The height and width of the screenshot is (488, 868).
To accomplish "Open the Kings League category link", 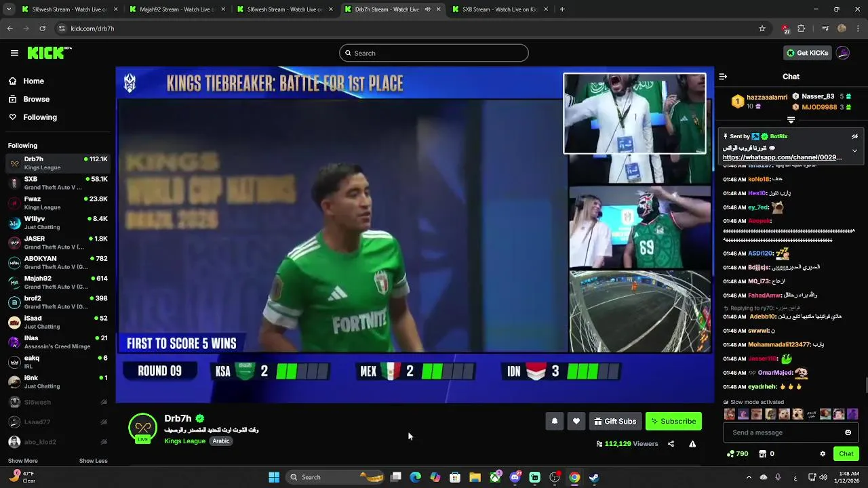I will click(x=184, y=441).
